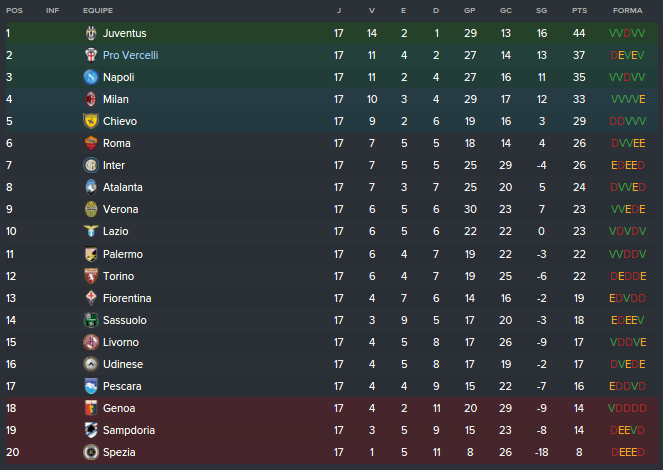
Task: Click the Napoli club badge
Action: click(91, 77)
